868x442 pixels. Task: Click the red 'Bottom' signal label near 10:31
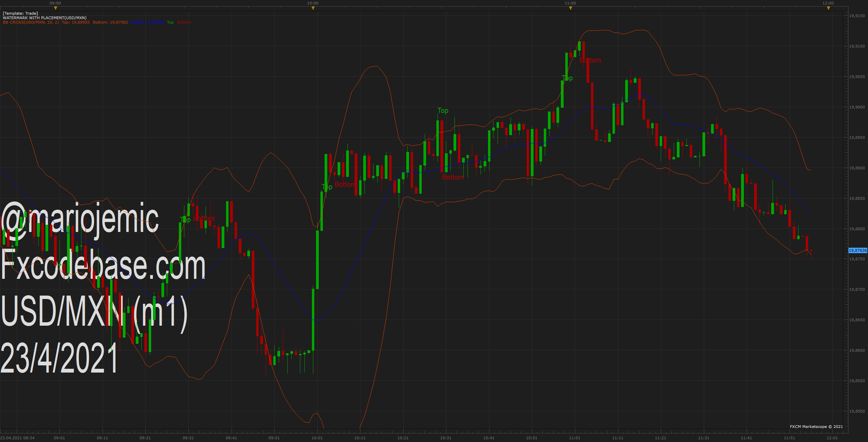[x=453, y=177]
